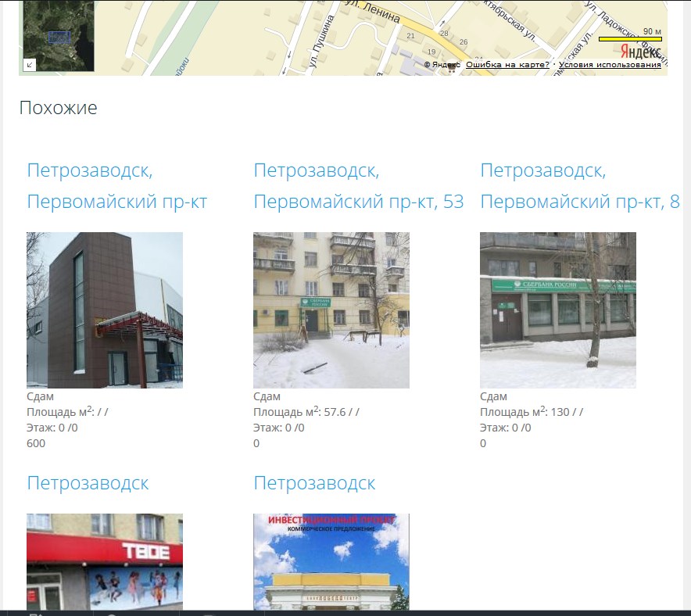Open 'Петрозаводск' link above ТВОЕ photo
The width and height of the screenshot is (691, 616).
pyautogui.click(x=88, y=483)
